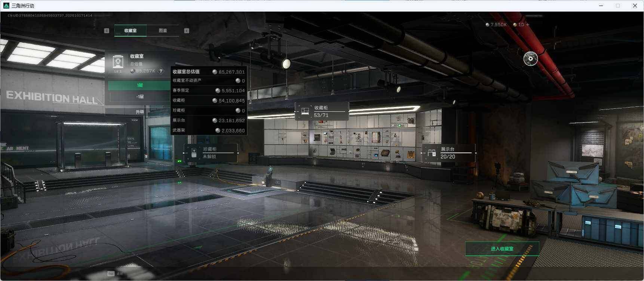Click the round disc icon near the red pipe
The width and height of the screenshot is (644, 281).
(x=530, y=59)
